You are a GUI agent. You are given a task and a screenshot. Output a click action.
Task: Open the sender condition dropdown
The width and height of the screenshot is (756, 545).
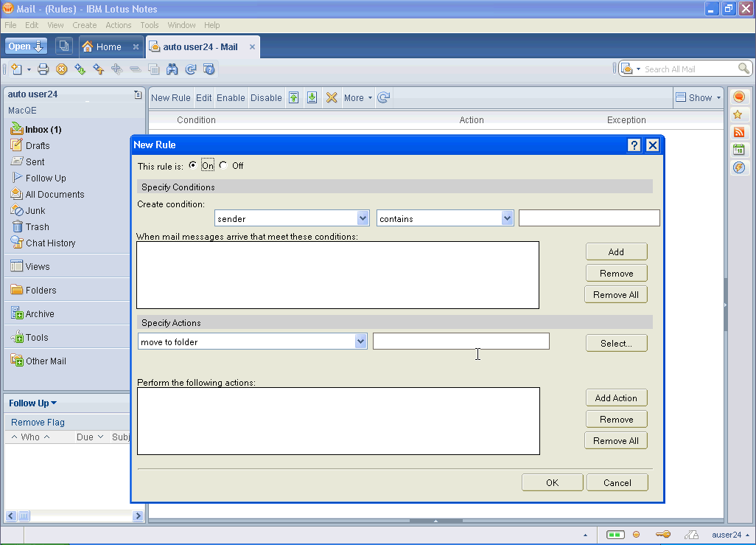click(x=363, y=218)
